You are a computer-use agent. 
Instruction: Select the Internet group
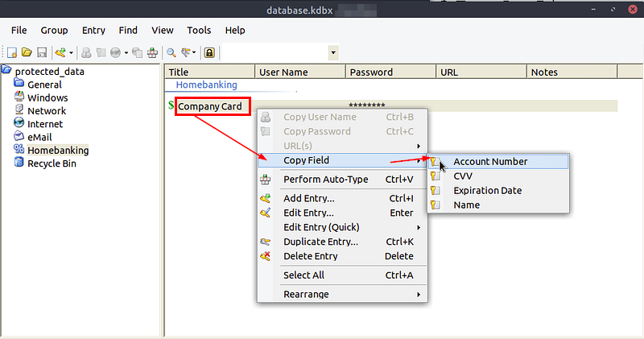pyautogui.click(x=45, y=124)
